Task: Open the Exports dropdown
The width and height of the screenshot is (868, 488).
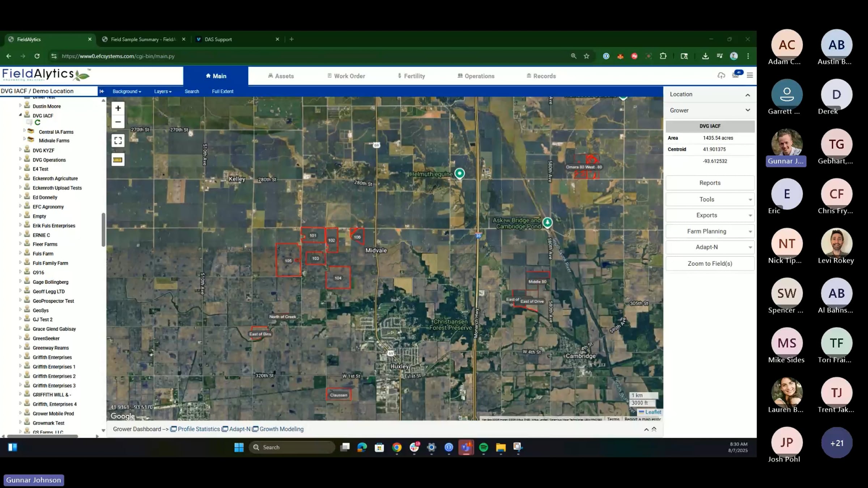Action: (710, 215)
